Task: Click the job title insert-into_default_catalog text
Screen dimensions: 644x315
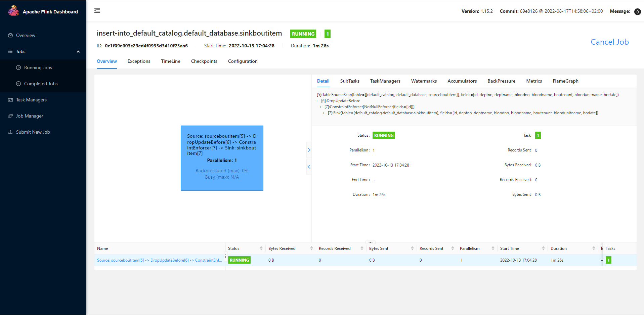Action: click(189, 33)
